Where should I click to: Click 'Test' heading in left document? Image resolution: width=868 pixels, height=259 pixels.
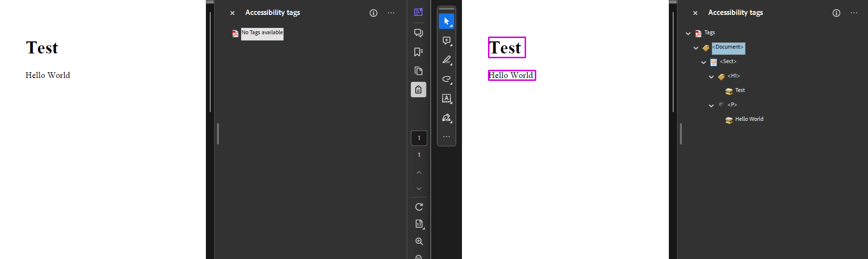tap(42, 48)
